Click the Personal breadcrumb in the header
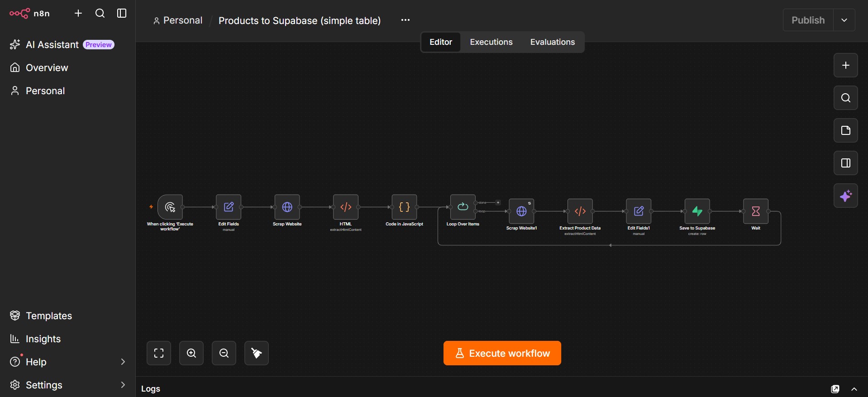The width and height of the screenshot is (868, 397). coord(178,20)
